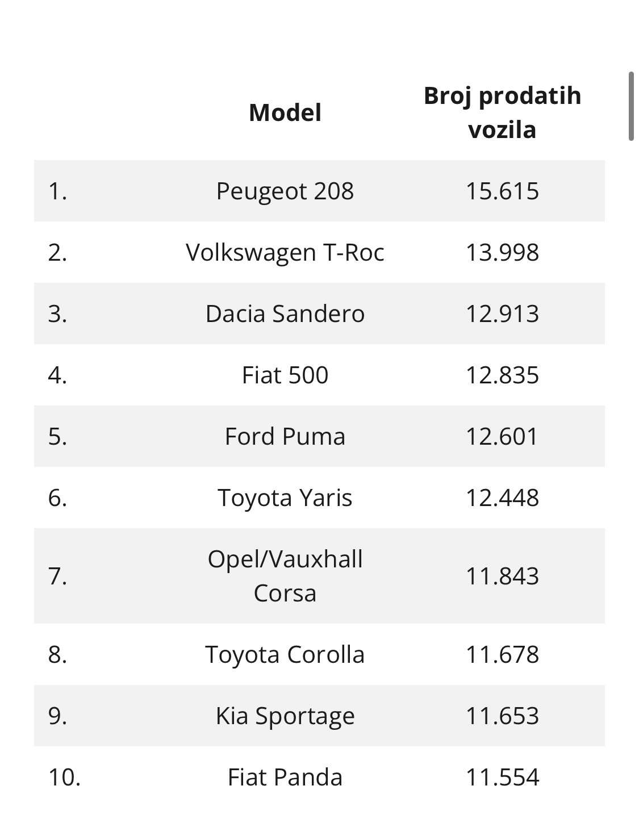Select the Dacia Sandero model cell

[285, 314]
